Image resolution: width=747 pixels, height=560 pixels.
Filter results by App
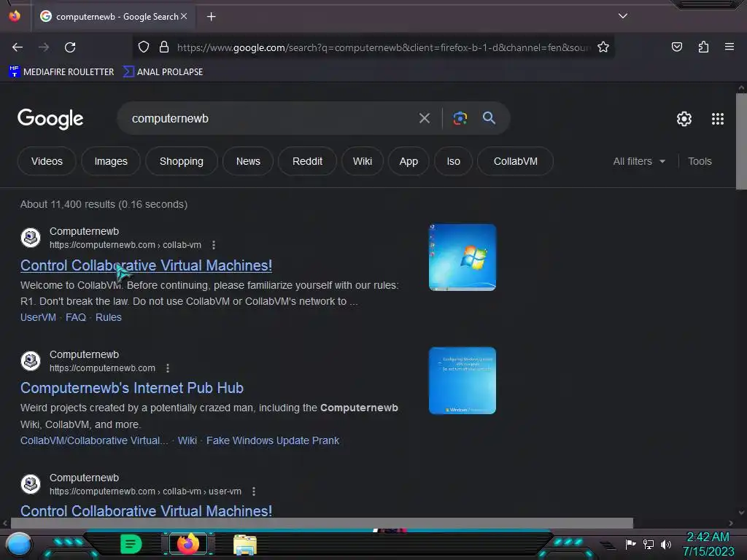pyautogui.click(x=409, y=161)
